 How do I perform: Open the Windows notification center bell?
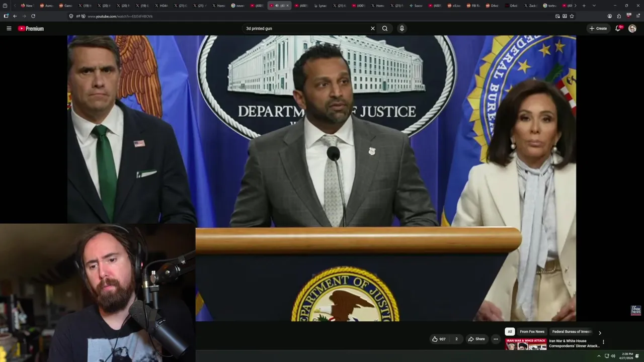click(637, 356)
